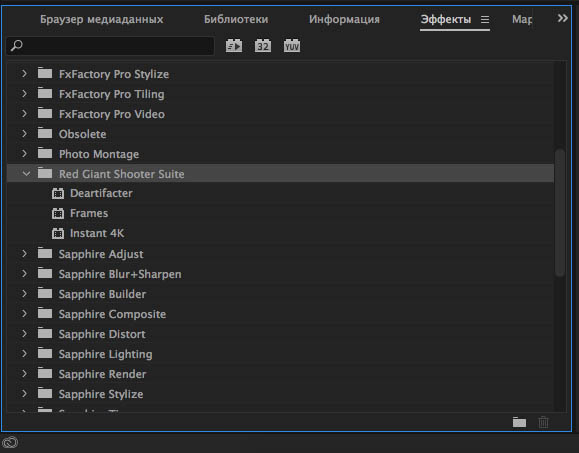Expand the Sapphire Stylize folder
This screenshot has width=579, height=453.
click(24, 393)
